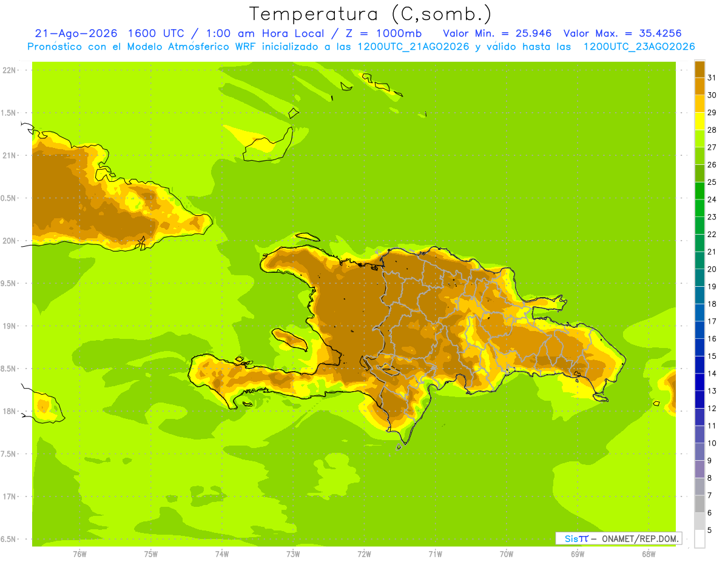Click the '75W' longitude label
728x562 pixels.
point(150,554)
